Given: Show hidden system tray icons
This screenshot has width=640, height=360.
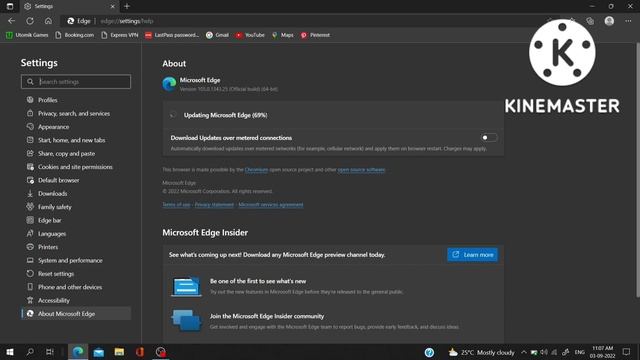Looking at the screenshot, I should click(524, 352).
